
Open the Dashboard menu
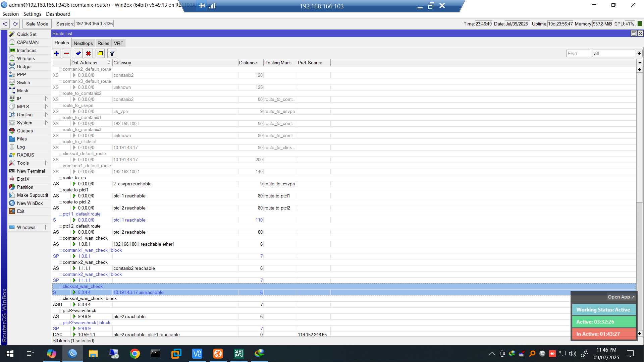58,14
